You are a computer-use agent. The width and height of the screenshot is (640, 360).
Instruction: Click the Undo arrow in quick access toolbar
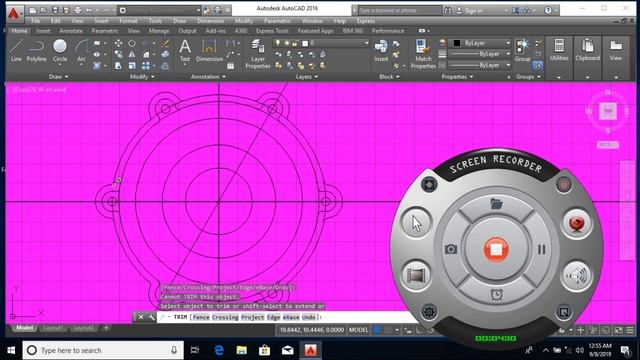[89, 10]
